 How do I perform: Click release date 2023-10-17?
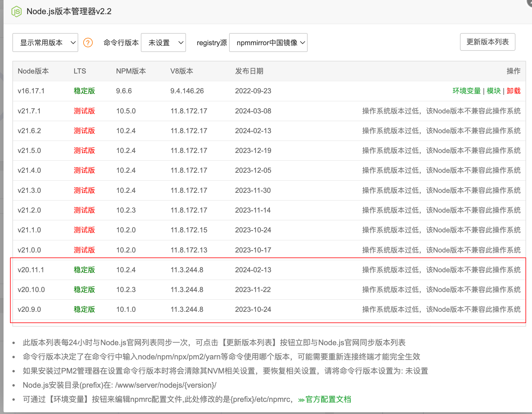253,250
